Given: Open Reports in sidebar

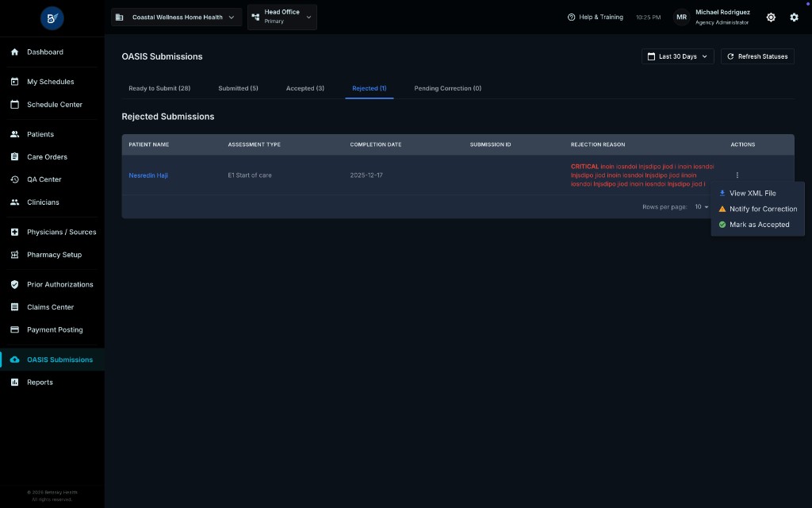Looking at the screenshot, I should point(52,382).
